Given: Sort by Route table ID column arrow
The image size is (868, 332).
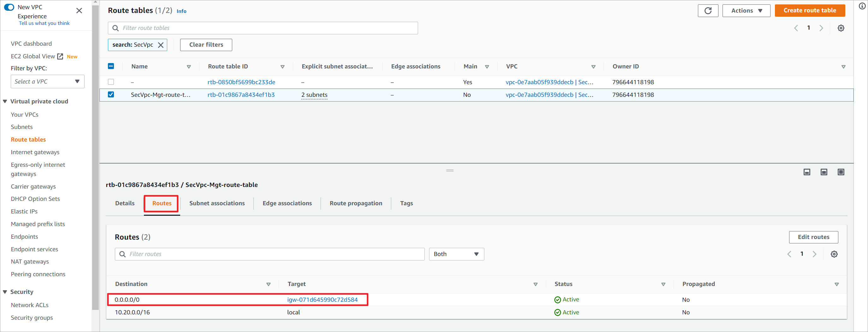Looking at the screenshot, I should point(283,67).
